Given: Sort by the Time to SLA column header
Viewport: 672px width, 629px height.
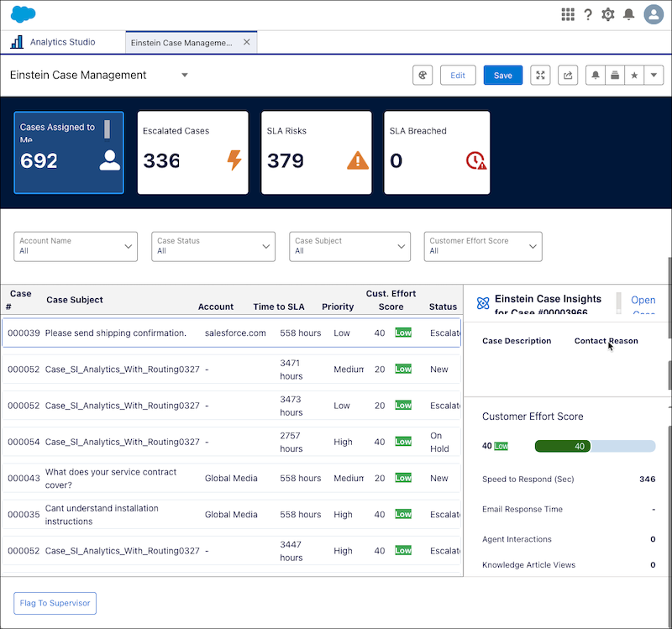Looking at the screenshot, I should click(279, 307).
